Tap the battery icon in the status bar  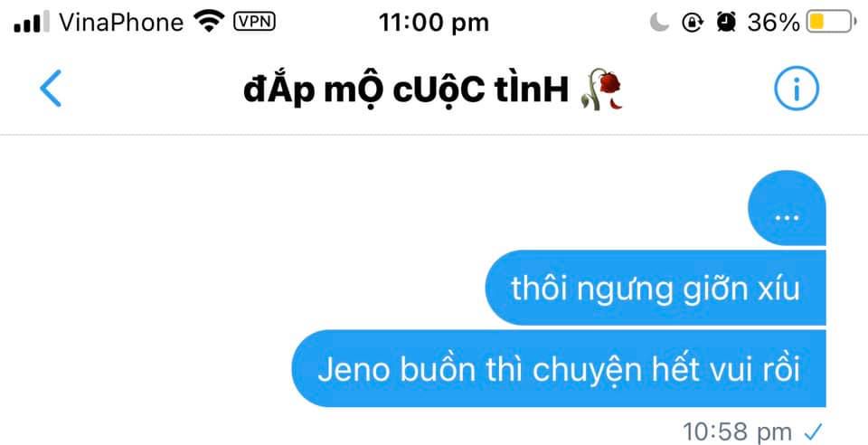830,22
